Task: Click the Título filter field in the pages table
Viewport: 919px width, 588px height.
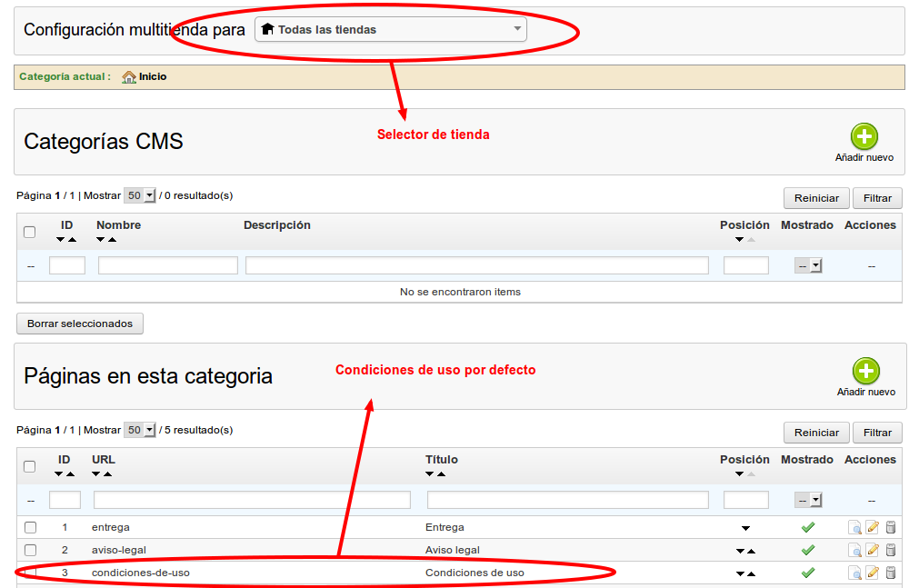Action: [x=567, y=500]
